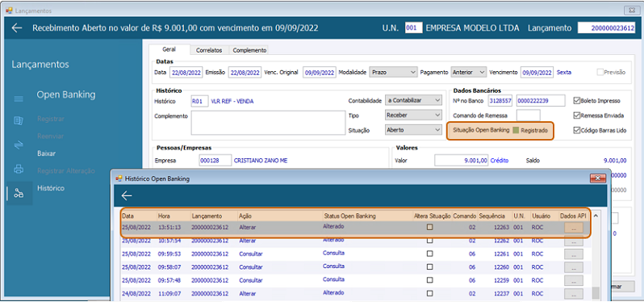The image size is (644, 302).
Task: Sort history by Hora column header
Action: (164, 216)
